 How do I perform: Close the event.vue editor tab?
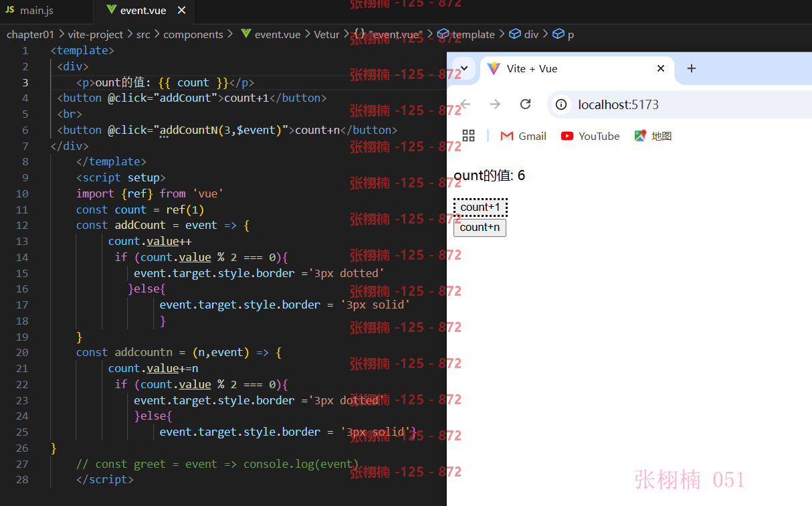tap(181, 11)
